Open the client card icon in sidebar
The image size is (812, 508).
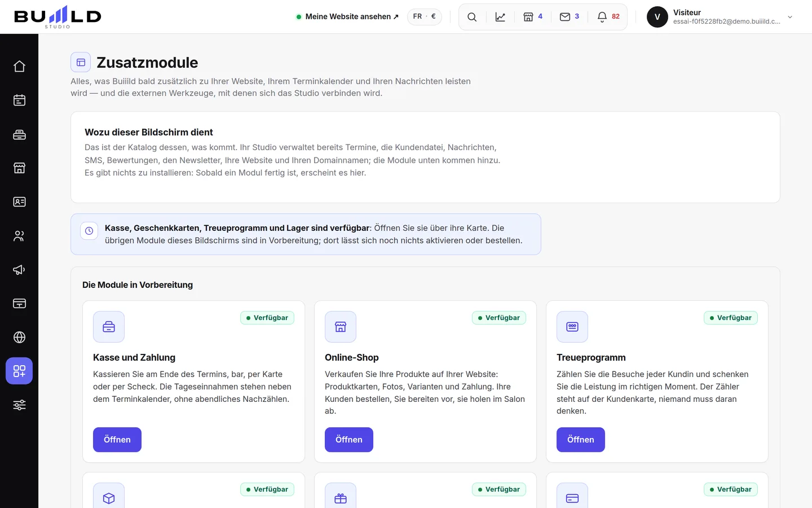[19, 202]
